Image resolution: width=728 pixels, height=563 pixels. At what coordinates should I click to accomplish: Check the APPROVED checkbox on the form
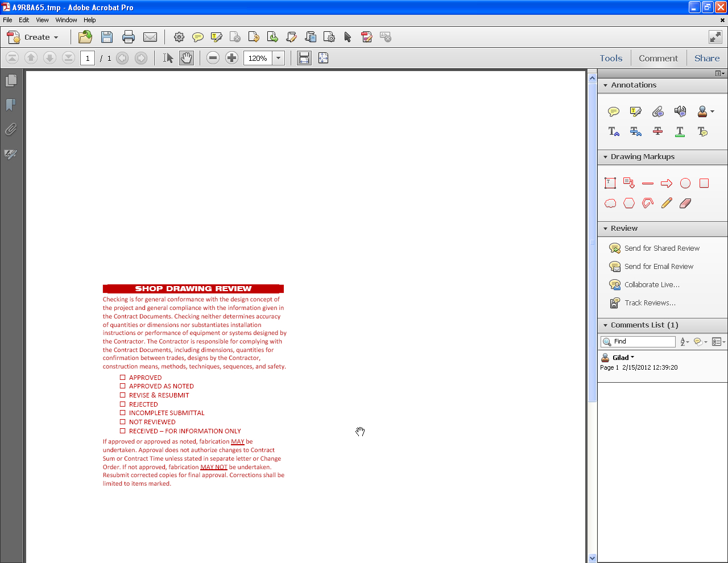122,377
